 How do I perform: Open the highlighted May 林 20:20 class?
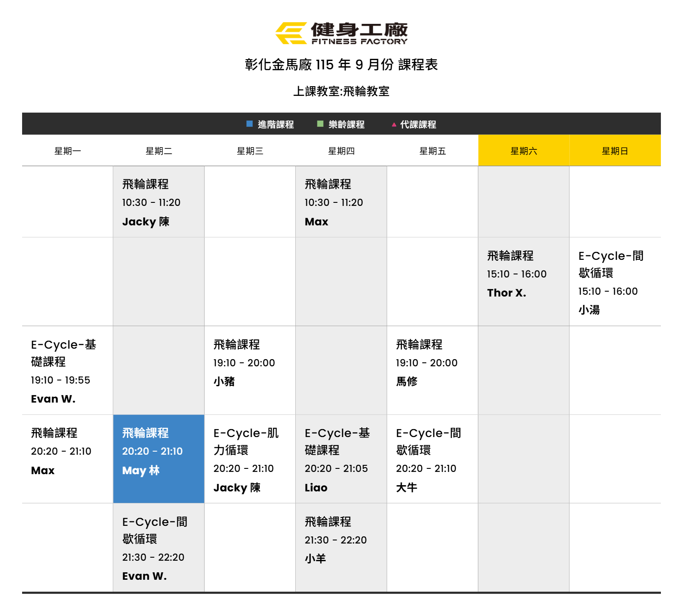point(159,459)
